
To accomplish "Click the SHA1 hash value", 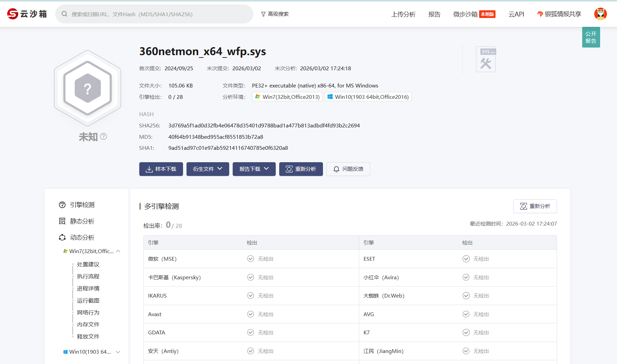I will point(228,148).
